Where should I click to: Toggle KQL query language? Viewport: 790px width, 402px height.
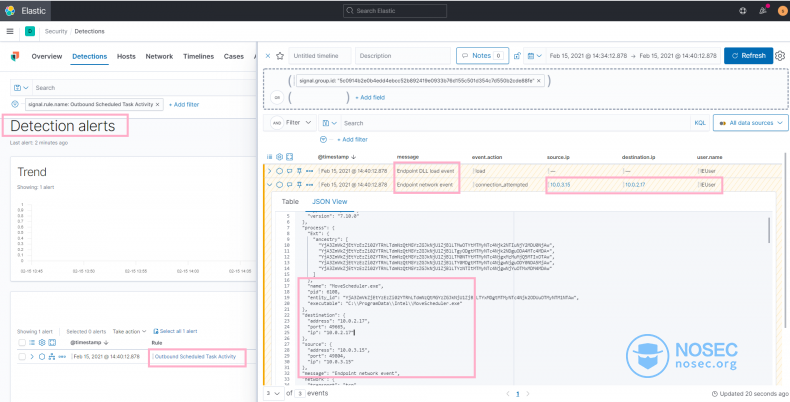coord(700,123)
